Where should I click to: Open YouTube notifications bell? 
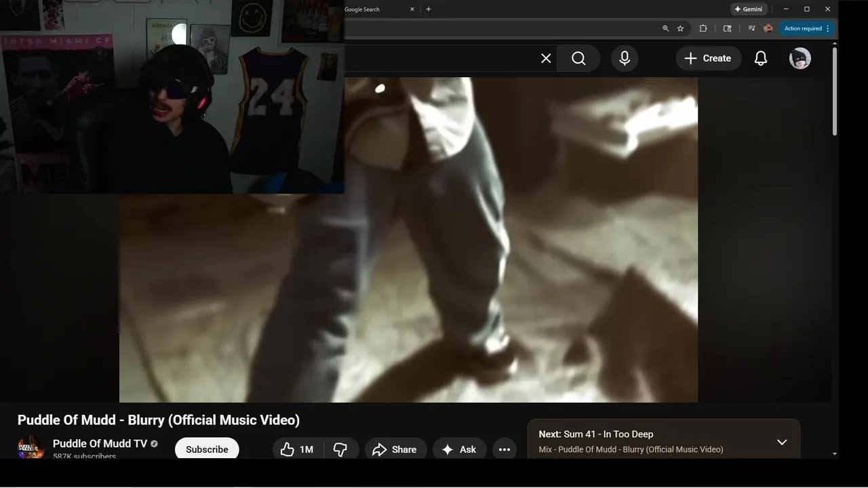pos(761,58)
